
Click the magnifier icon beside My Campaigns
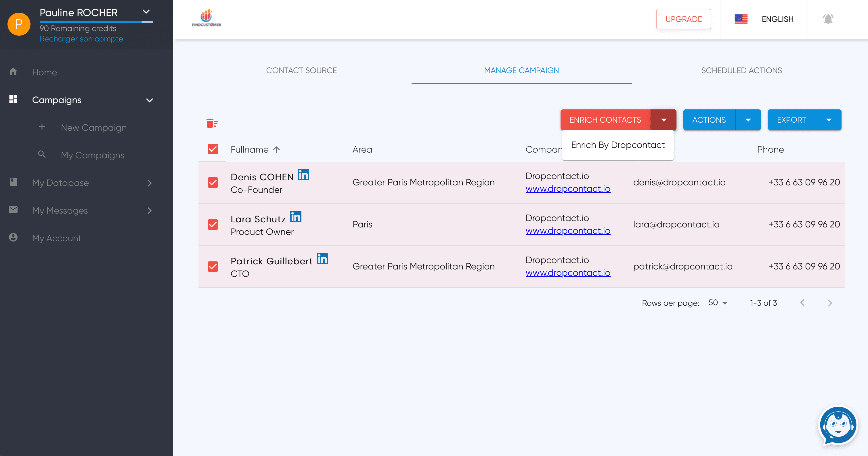coord(42,155)
